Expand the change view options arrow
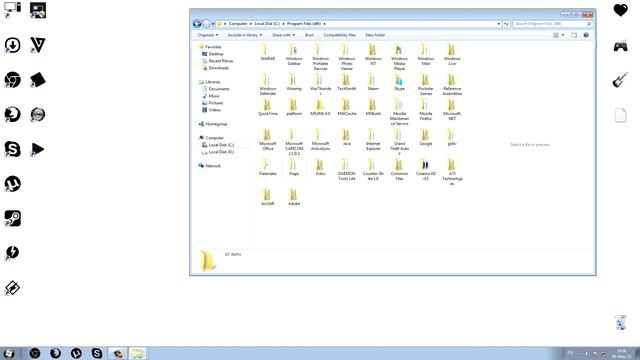Viewport: 640px width, 360px height. pyautogui.click(x=563, y=35)
